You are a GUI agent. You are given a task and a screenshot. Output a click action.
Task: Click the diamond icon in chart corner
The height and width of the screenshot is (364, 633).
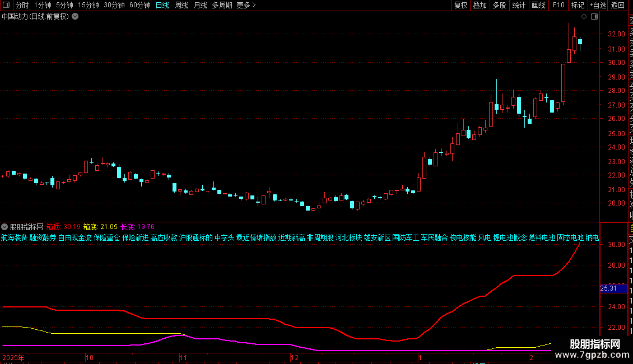point(584,17)
